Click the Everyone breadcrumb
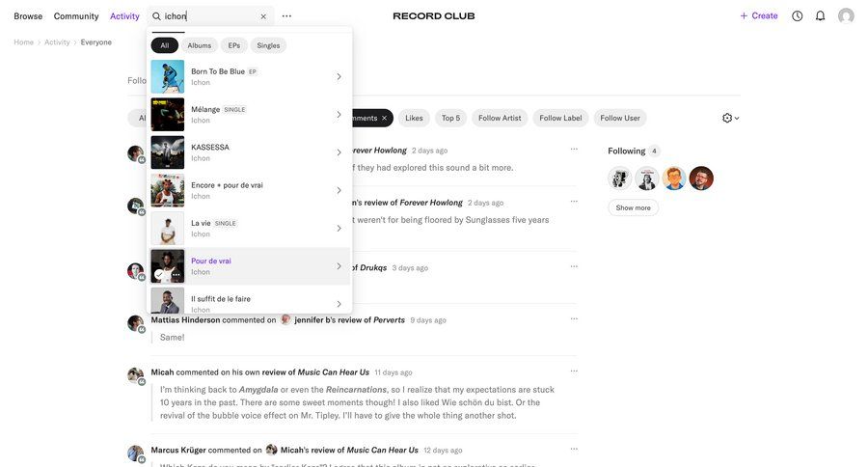868x467 pixels. click(x=95, y=42)
